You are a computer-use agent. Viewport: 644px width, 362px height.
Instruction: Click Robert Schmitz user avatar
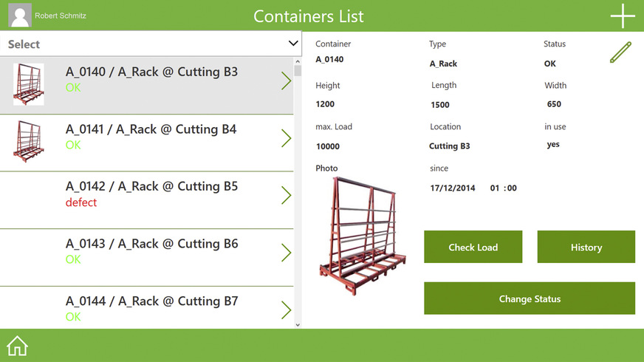(20, 16)
